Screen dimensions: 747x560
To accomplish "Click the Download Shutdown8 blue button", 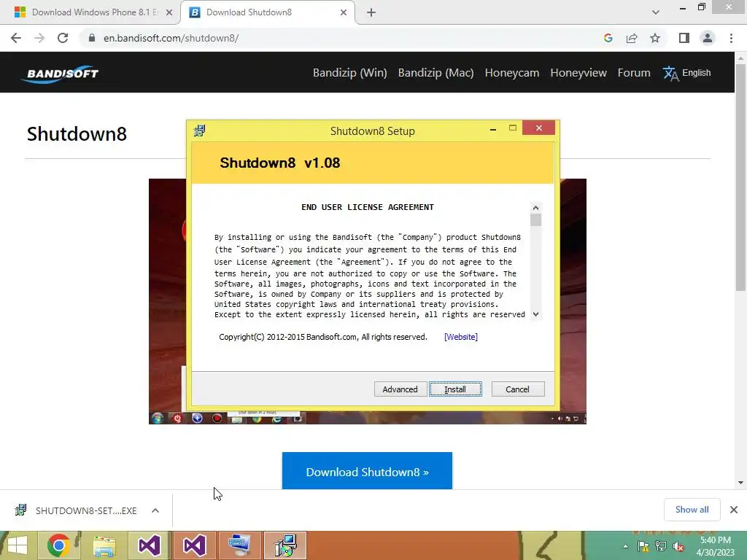I will (x=367, y=470).
